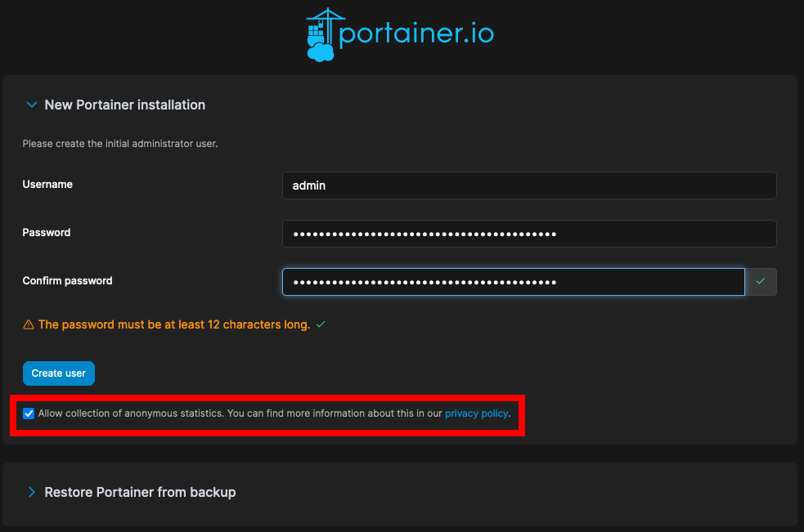
Task: Click 'The password must be at least 12 characters long.' text
Action: coord(174,324)
